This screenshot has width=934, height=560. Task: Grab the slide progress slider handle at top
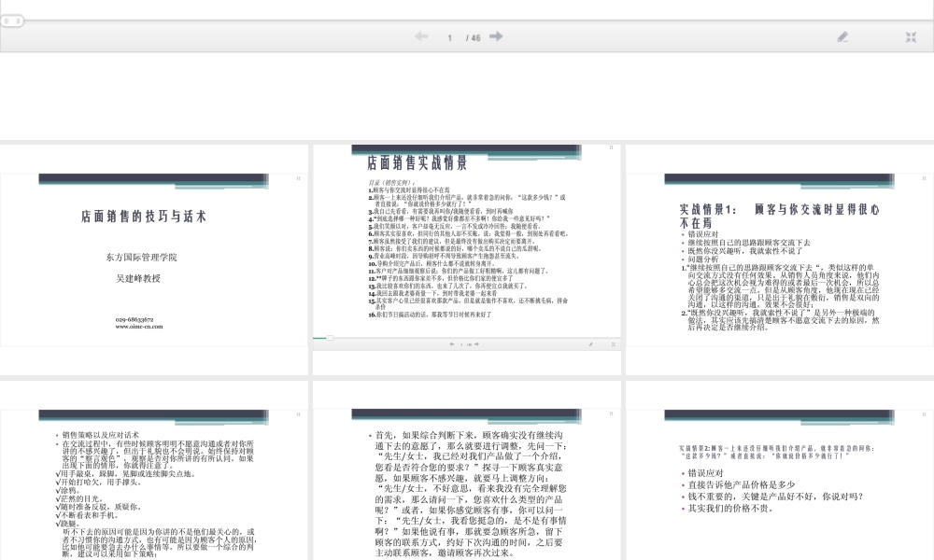(12, 21)
